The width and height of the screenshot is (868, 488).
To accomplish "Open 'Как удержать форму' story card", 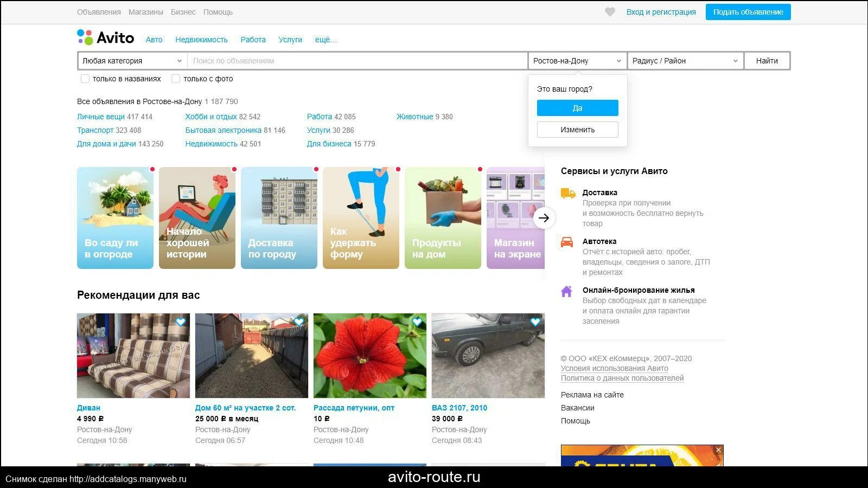I will tap(361, 218).
